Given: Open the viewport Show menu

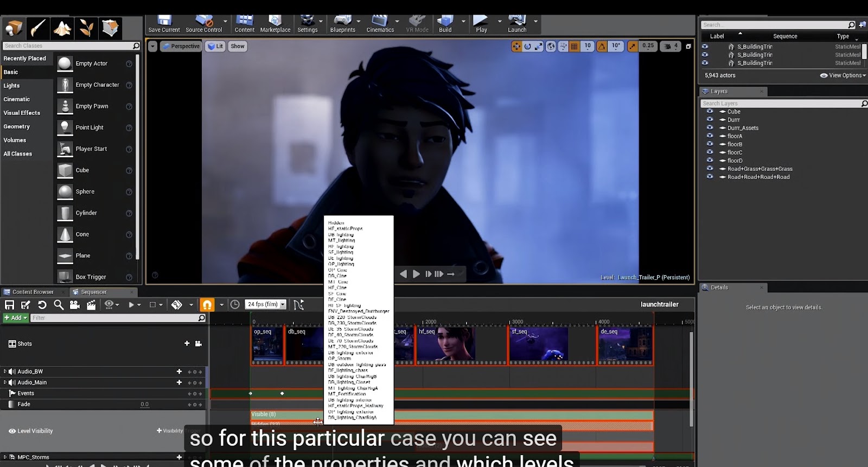Looking at the screenshot, I should (x=238, y=46).
